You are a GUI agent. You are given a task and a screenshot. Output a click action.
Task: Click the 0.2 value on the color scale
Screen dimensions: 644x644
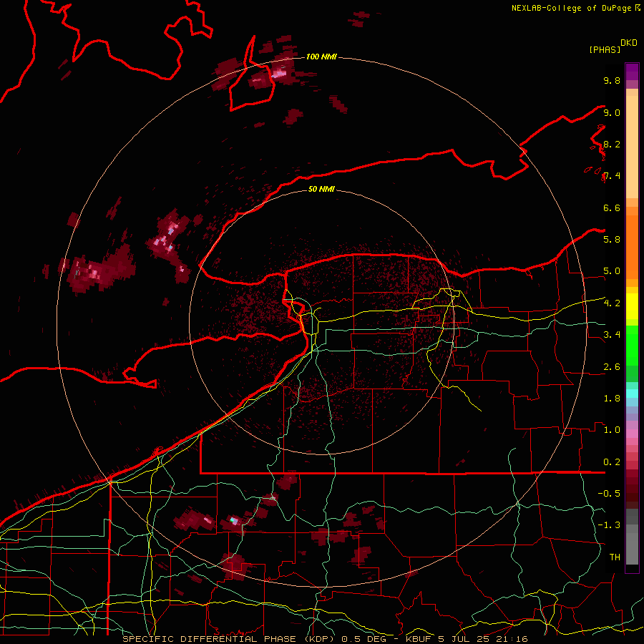[612, 462]
